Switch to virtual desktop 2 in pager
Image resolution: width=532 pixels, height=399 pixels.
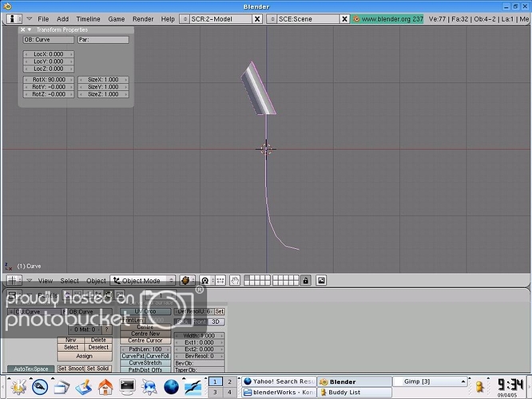pos(230,381)
